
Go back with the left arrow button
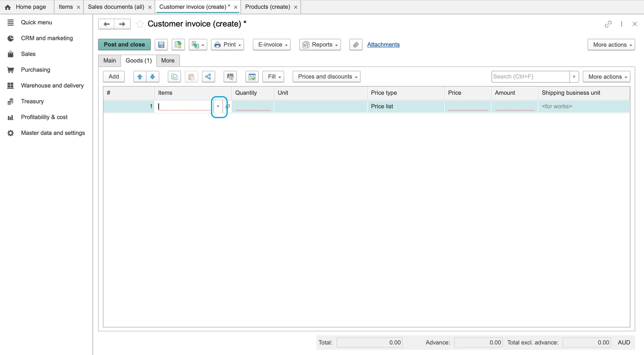pyautogui.click(x=106, y=24)
